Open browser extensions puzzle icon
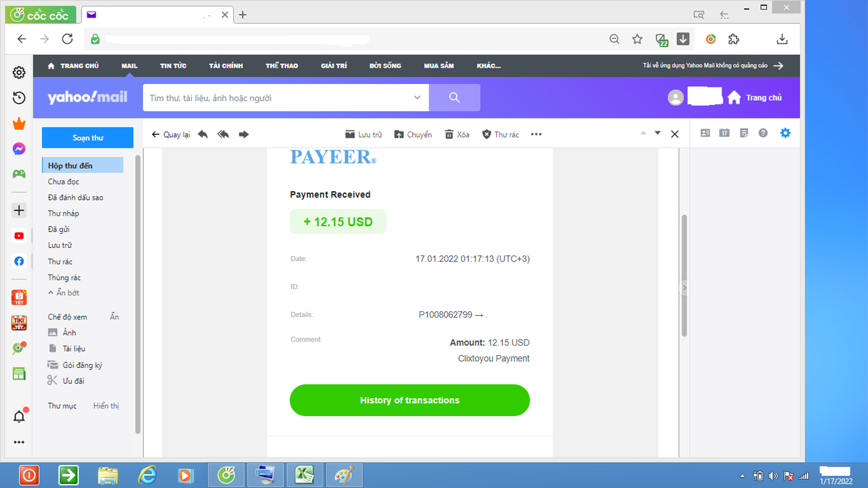The image size is (868, 488). point(734,39)
